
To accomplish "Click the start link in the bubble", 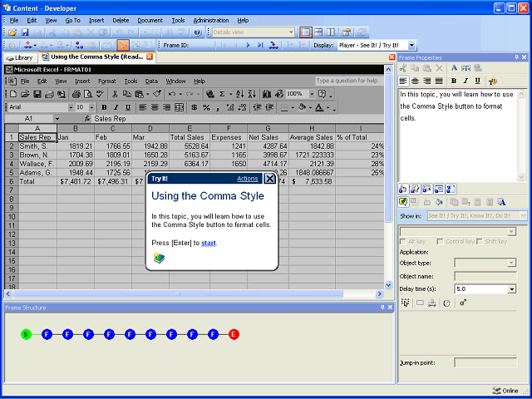I will click(209, 243).
